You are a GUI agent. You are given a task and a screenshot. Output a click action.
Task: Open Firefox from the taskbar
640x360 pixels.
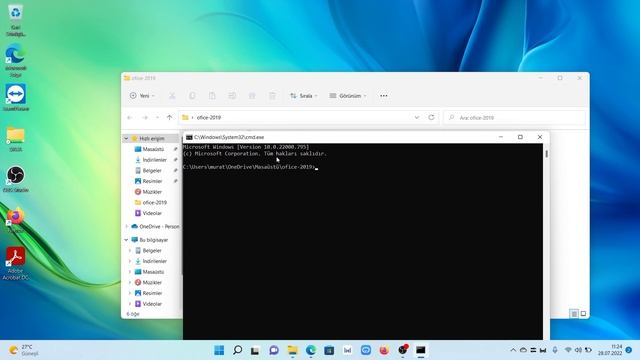384,350
